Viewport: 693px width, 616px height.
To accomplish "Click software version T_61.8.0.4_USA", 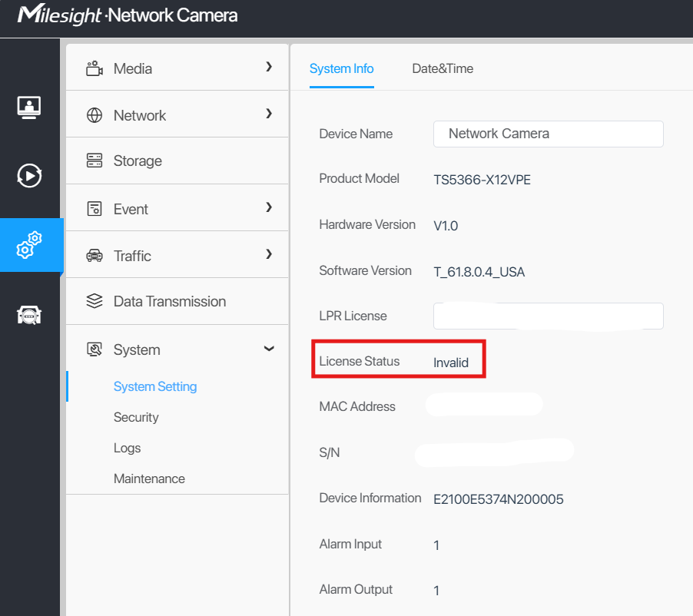I will [479, 272].
